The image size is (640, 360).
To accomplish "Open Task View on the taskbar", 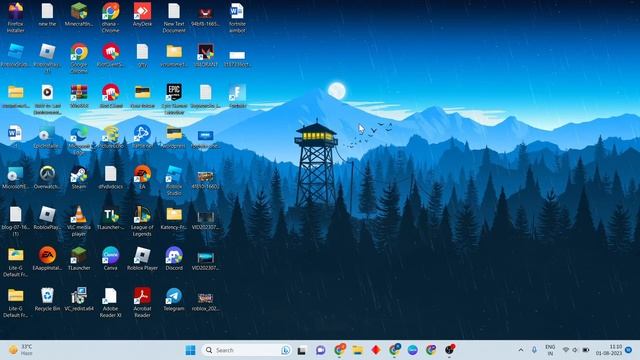I will pyautogui.click(x=302, y=350).
